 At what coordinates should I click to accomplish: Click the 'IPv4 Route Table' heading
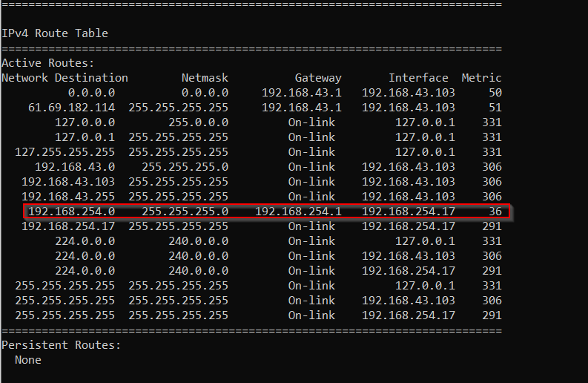click(55, 33)
